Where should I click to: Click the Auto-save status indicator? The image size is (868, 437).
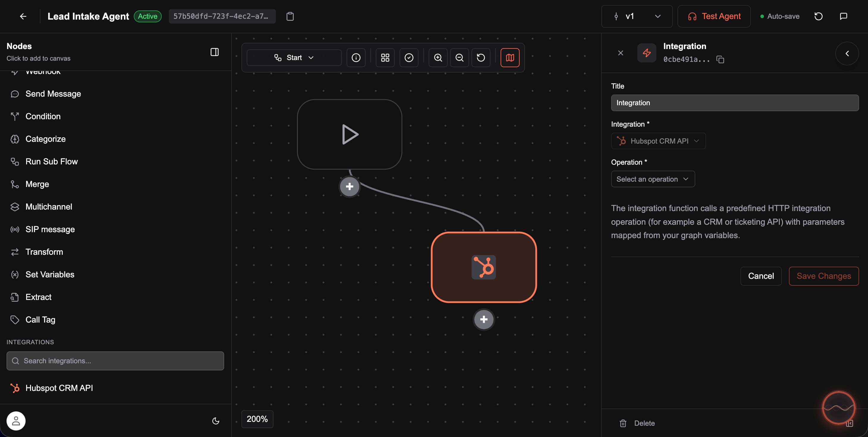coord(780,16)
